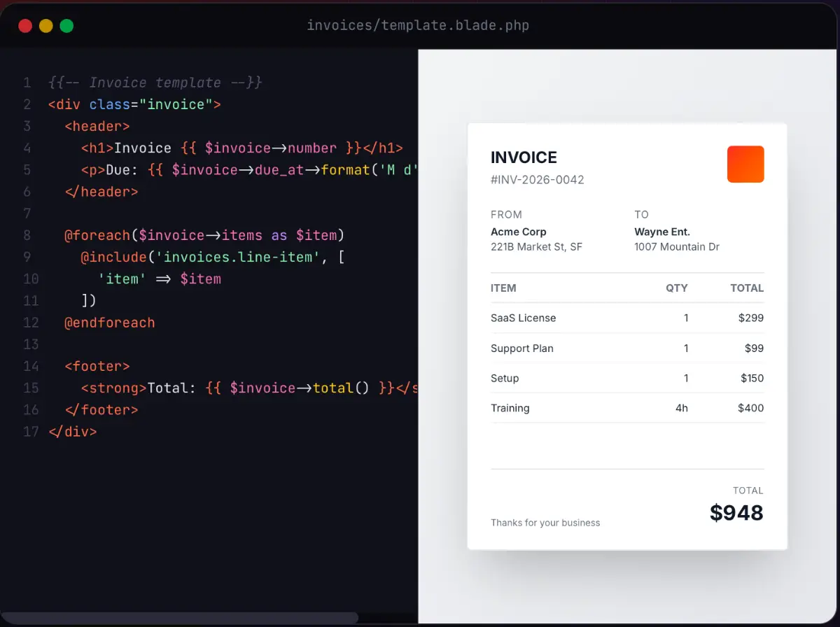840x627 pixels.
Task: Click the Invoice template comment line
Action: tap(155, 83)
